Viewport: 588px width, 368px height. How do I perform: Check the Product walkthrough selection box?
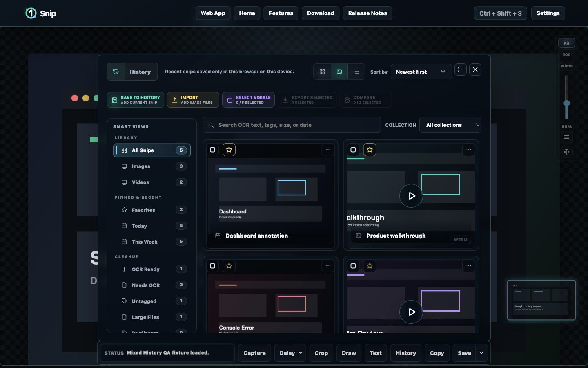pyautogui.click(x=354, y=150)
